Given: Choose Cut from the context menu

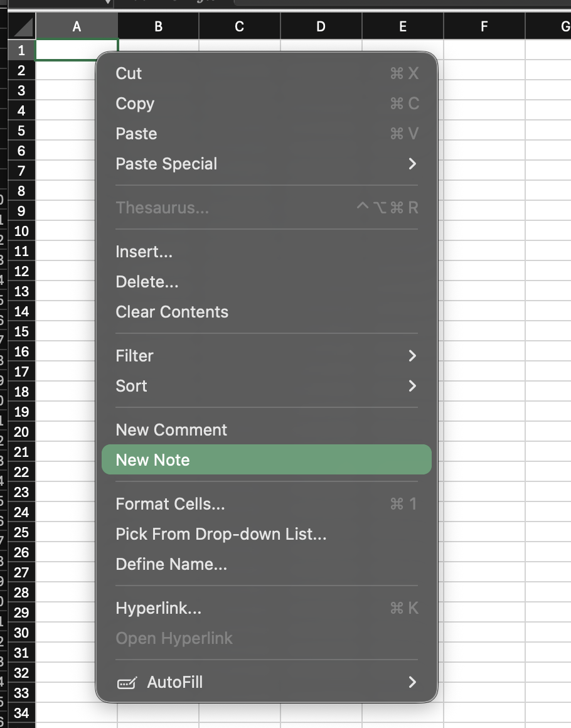Looking at the screenshot, I should point(129,73).
